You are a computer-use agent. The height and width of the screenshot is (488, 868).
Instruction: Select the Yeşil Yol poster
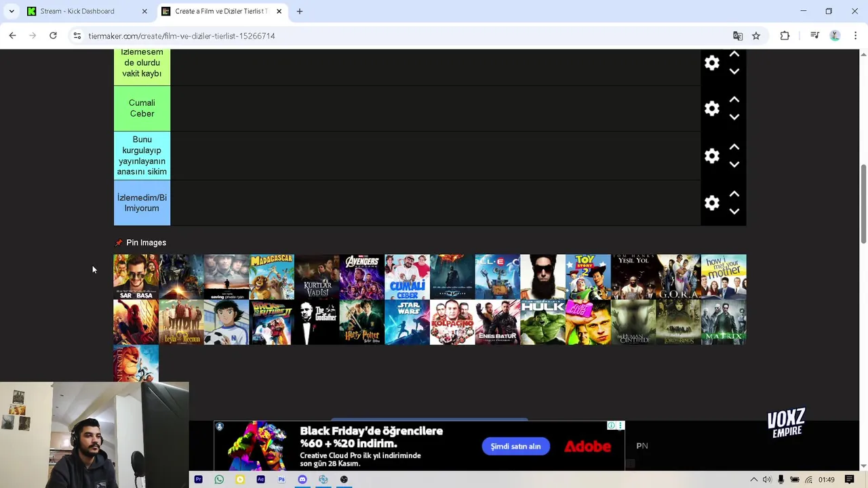coord(633,277)
